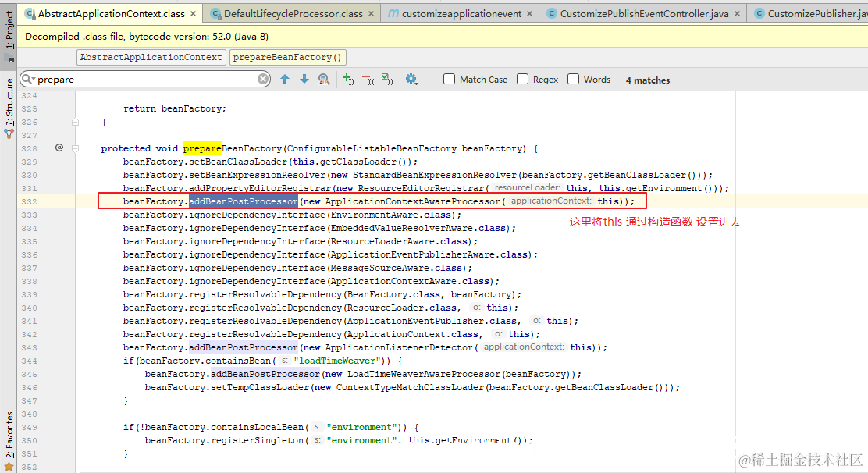Enable the Match Case checkbox
Image resolution: width=868 pixels, height=473 pixels.
[x=449, y=79]
